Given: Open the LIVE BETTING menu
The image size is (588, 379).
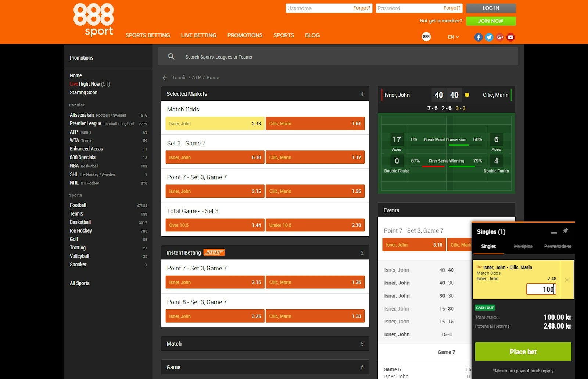Looking at the screenshot, I should pyautogui.click(x=198, y=35).
